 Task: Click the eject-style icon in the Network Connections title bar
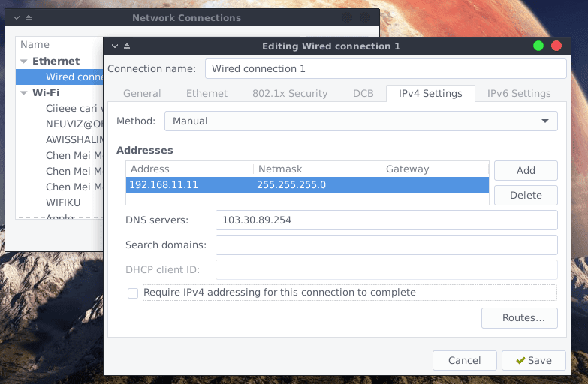point(29,17)
